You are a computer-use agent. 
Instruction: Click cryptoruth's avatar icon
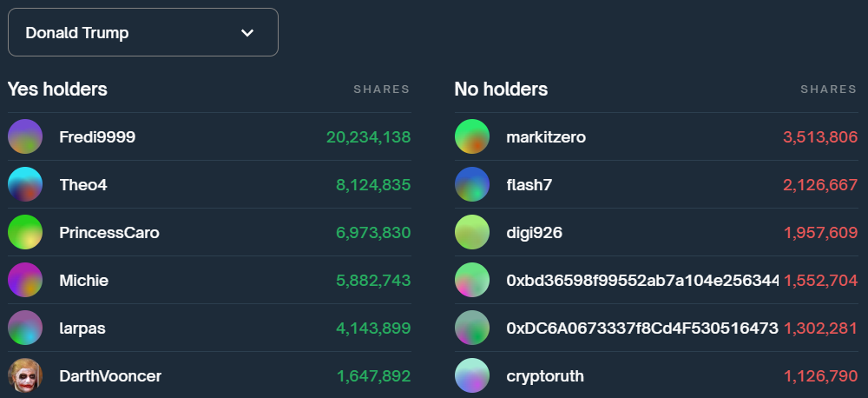(x=472, y=375)
